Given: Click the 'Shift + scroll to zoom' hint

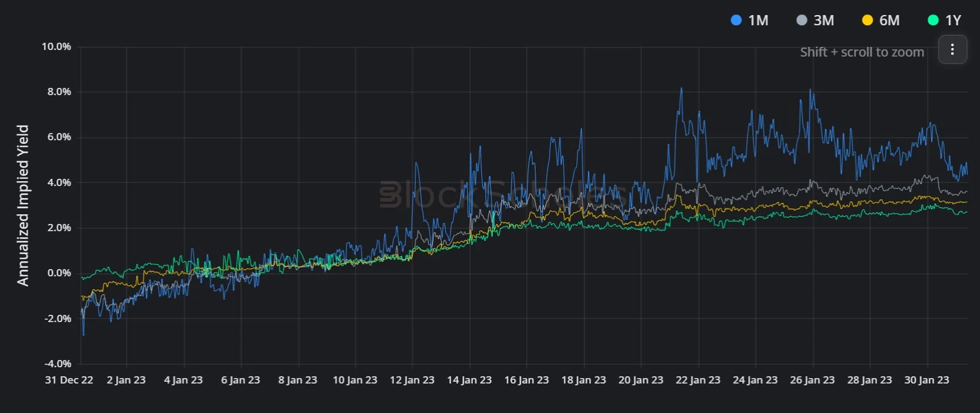Looking at the screenshot, I should [x=862, y=52].
